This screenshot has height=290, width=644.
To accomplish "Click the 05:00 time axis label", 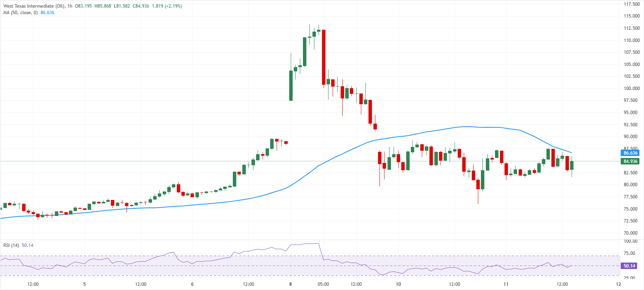I will (x=323, y=284).
